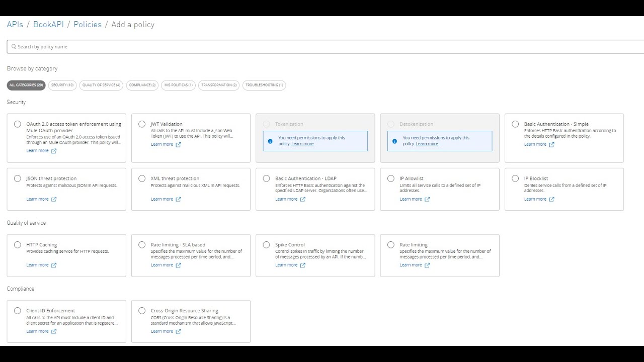Filter by Transformation category chip
Image resolution: width=644 pixels, height=362 pixels.
tap(219, 85)
